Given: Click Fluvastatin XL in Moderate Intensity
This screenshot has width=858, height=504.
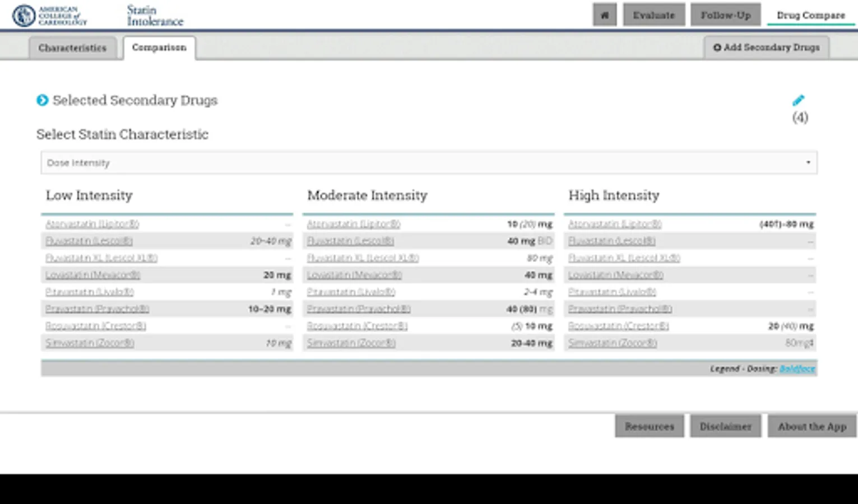Looking at the screenshot, I should point(363,258).
